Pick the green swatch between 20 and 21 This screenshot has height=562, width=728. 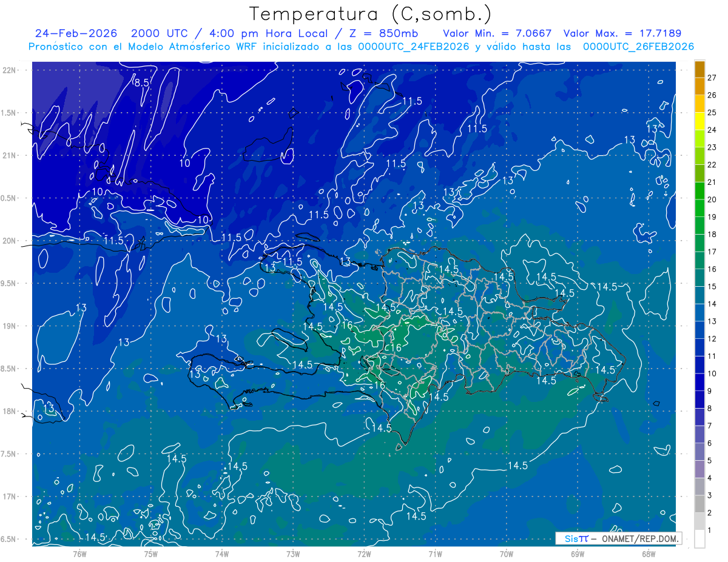tap(700, 191)
